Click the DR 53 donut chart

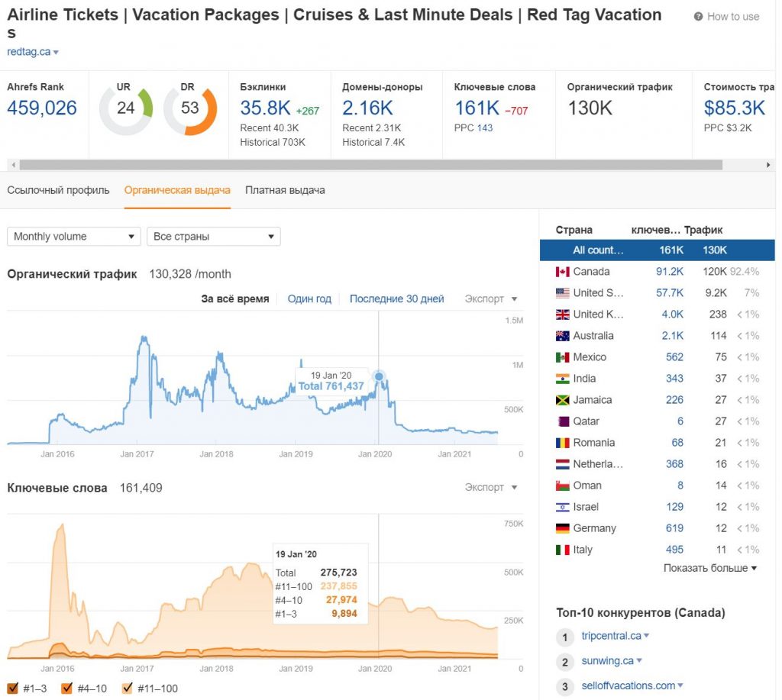pos(190,108)
